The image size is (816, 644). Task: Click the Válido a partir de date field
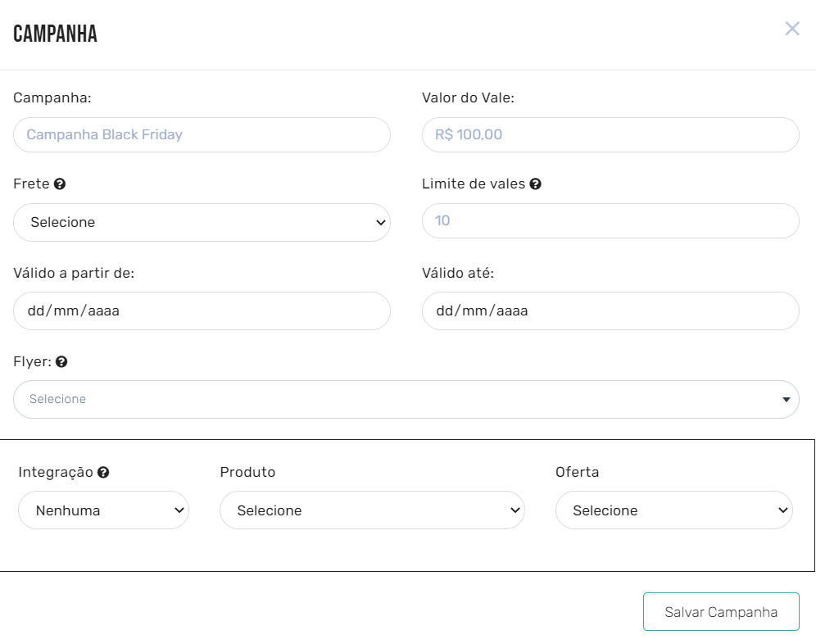point(202,311)
